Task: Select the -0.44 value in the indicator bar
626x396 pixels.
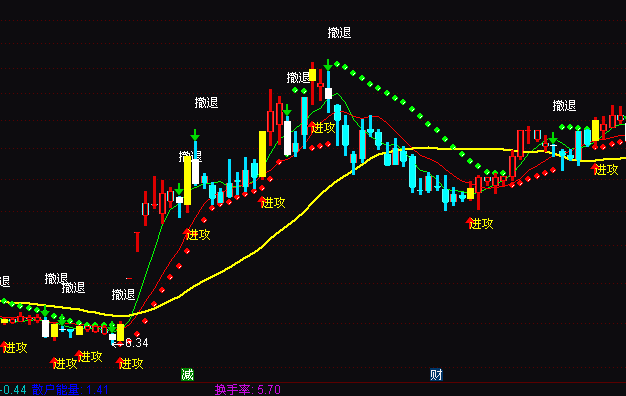Action: click(x=13, y=390)
